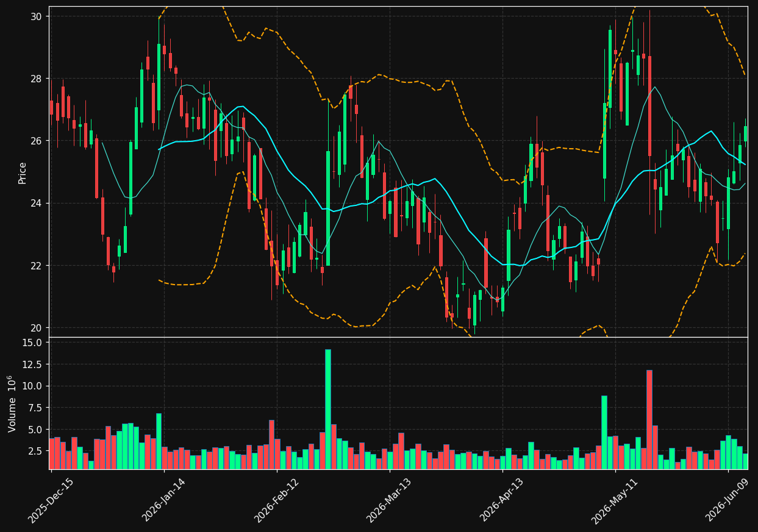This screenshot has height=532, width=758.
Task: Click the 15.0 volume tick label
Action: coord(33,342)
